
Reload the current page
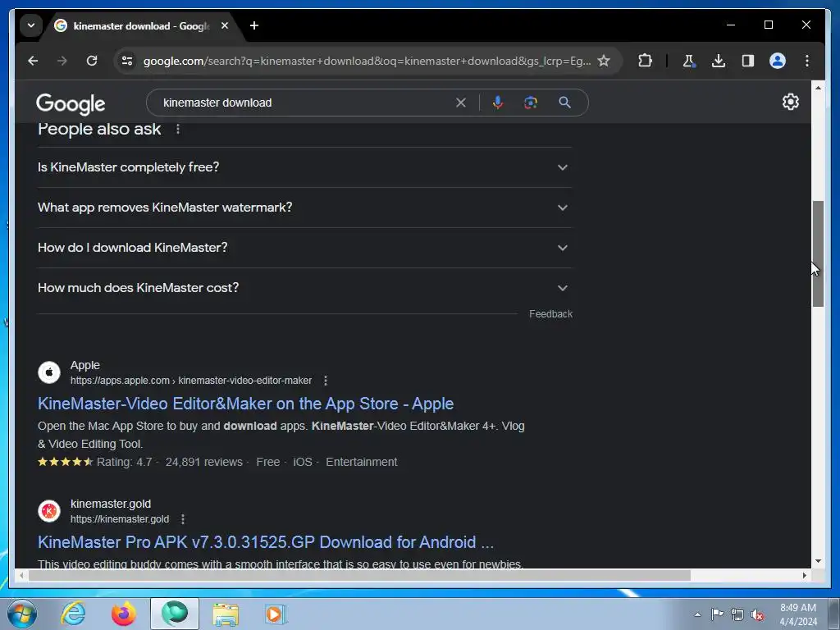point(92,61)
